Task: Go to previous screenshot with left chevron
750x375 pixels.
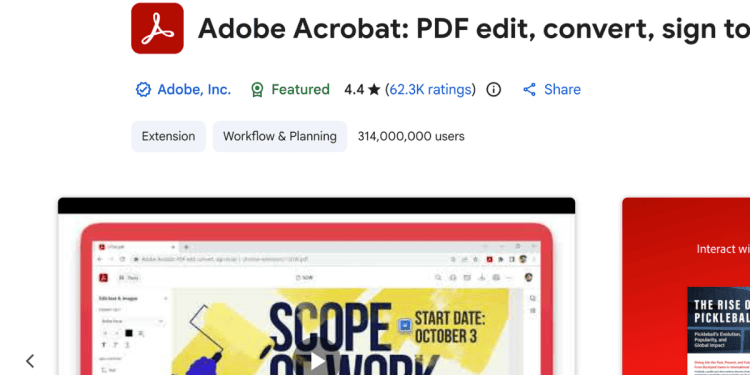Action: [x=30, y=361]
